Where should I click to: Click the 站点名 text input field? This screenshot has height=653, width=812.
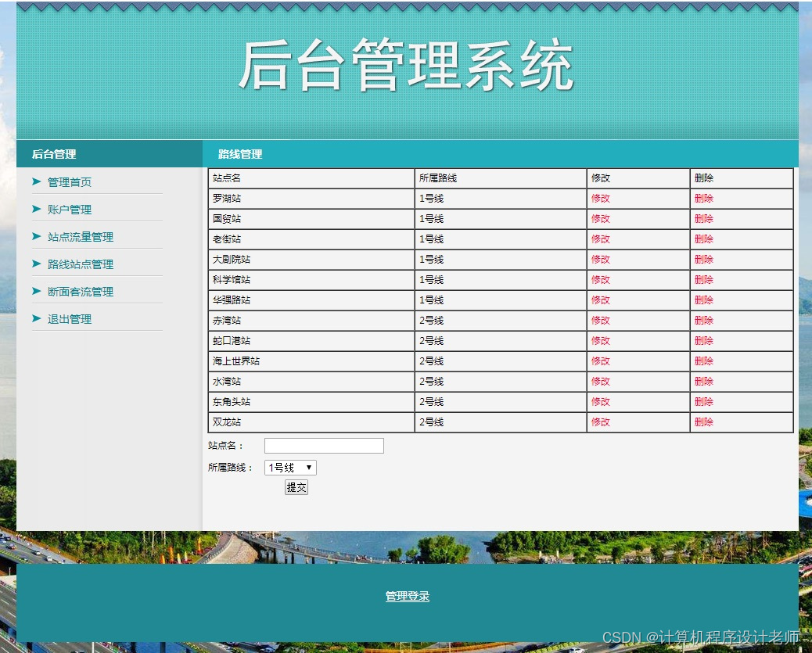coord(323,445)
